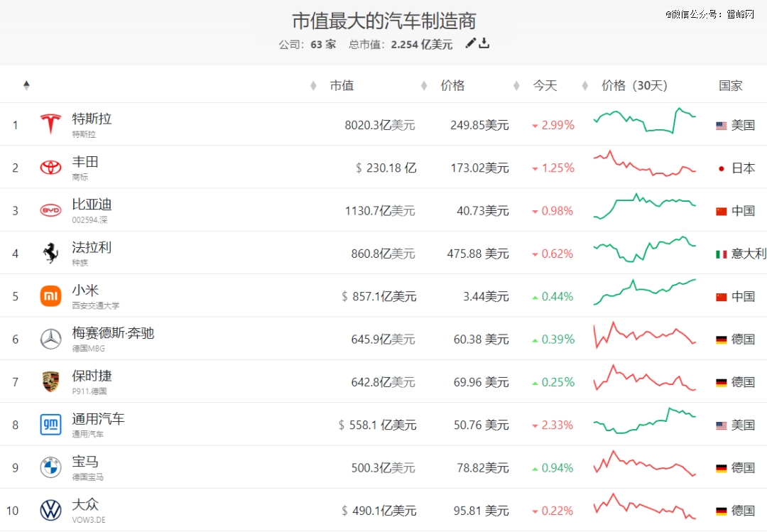The width and height of the screenshot is (767, 532).
Task: Click the 市值 column header
Action: (342, 86)
